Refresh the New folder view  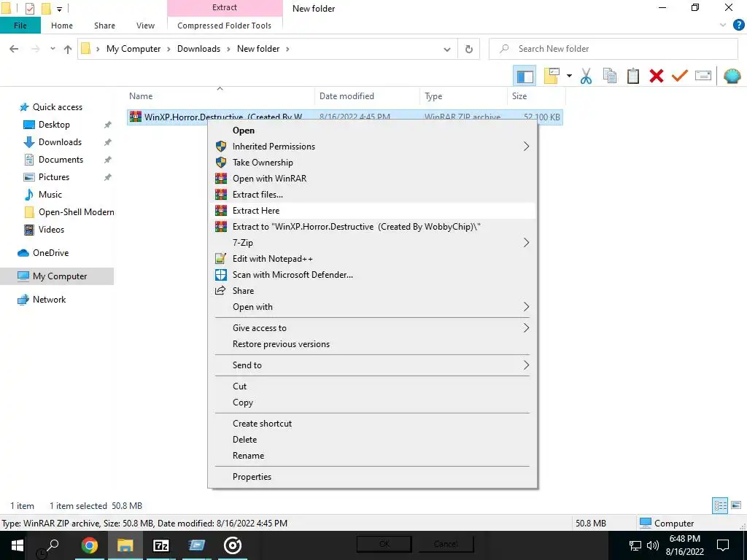469,49
